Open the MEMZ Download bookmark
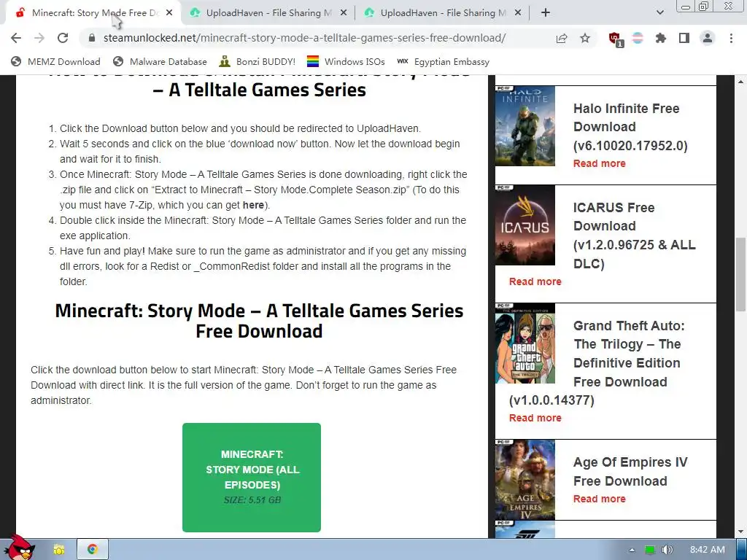The width and height of the screenshot is (747, 560). (x=55, y=61)
